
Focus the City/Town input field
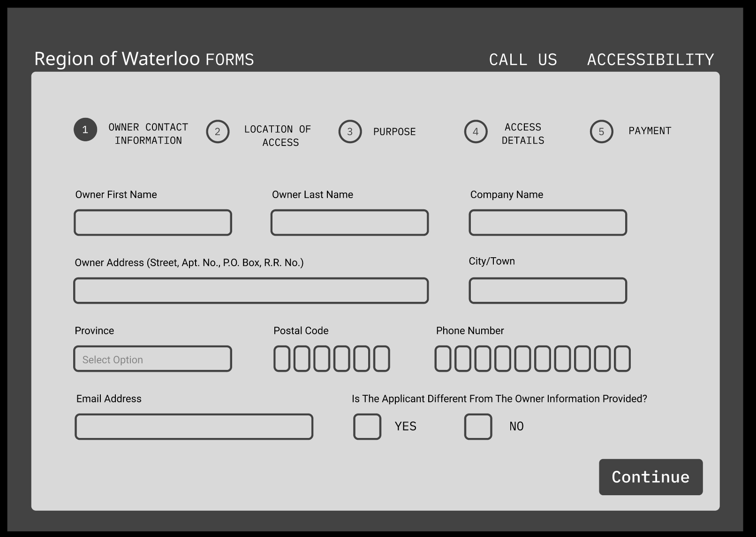(x=548, y=291)
